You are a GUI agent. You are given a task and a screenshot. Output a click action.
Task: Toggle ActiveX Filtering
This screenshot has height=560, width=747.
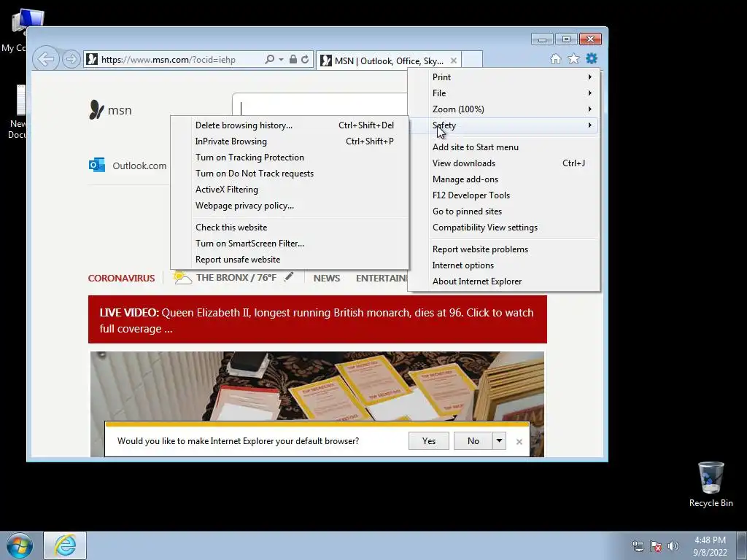(290, 190)
